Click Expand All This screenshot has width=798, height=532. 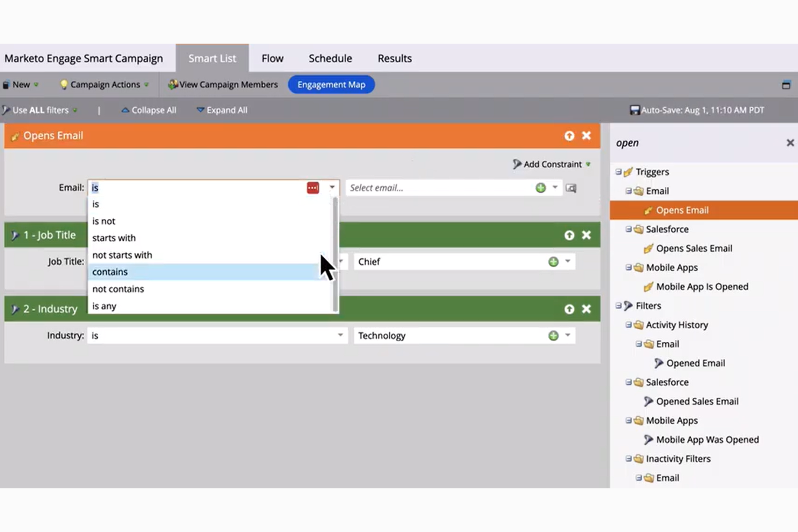pos(222,110)
